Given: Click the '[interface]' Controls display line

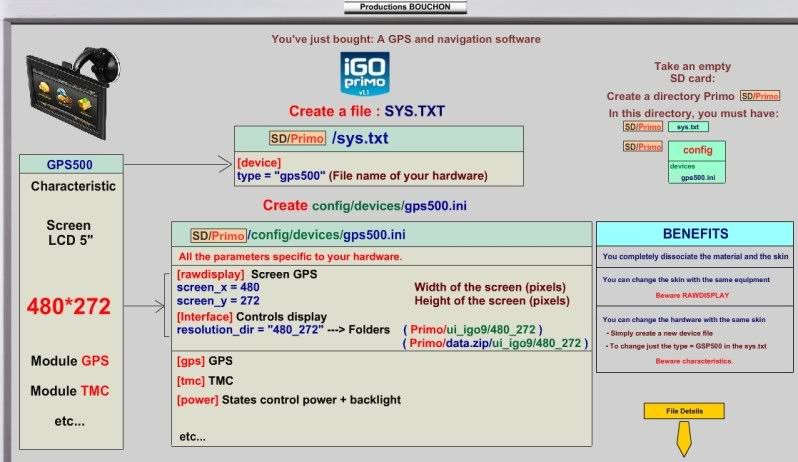Looking at the screenshot, I should [x=251, y=316].
